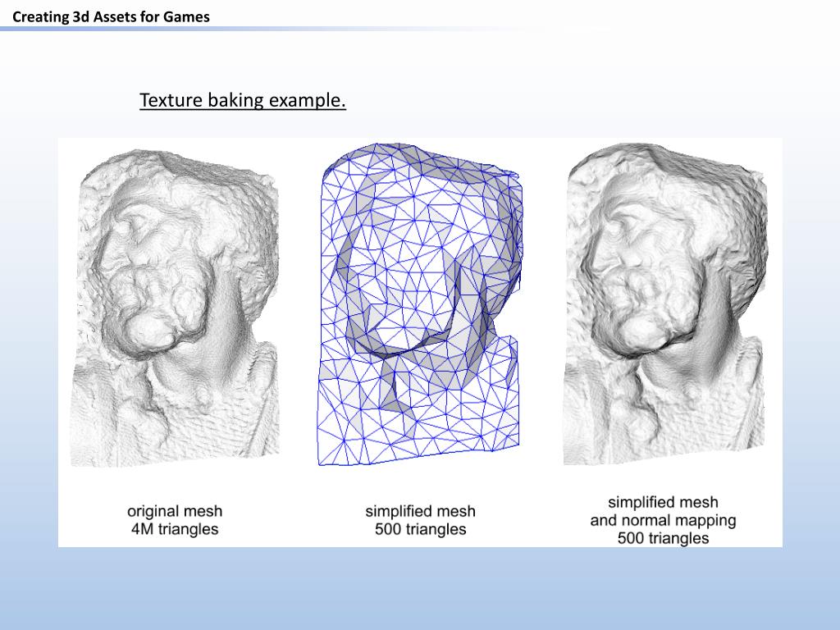The height and width of the screenshot is (630, 840).
Task: Click the 'original mesh' caption line
Action: (175, 511)
